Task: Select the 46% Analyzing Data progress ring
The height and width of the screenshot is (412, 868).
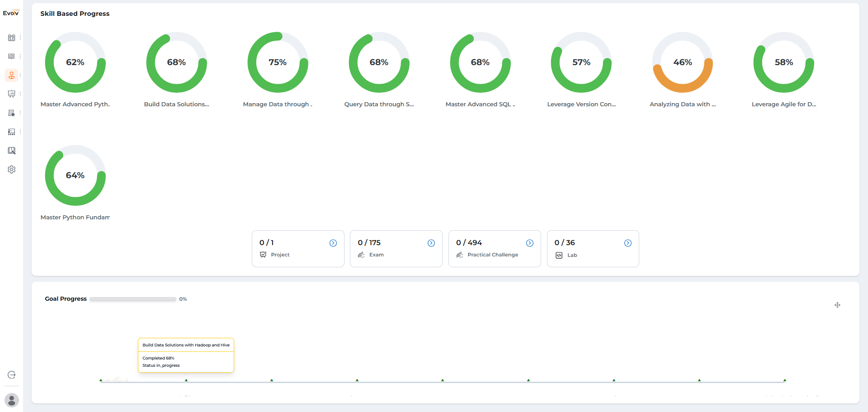Action: pyautogui.click(x=683, y=62)
